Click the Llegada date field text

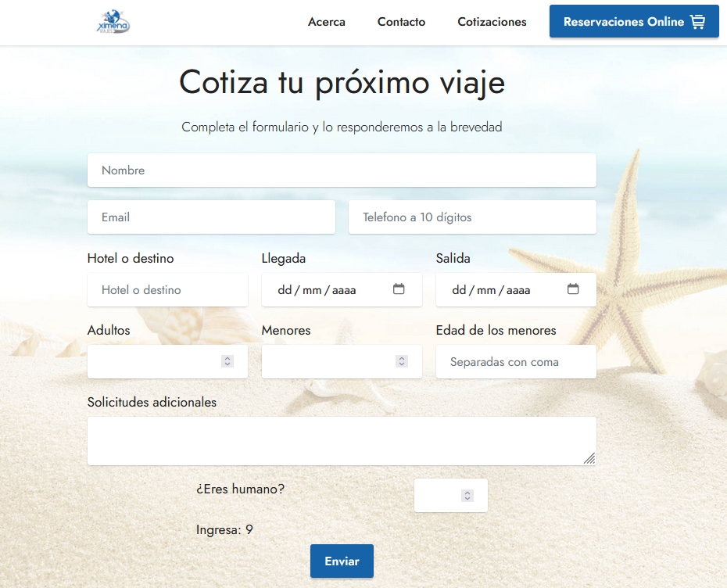click(317, 290)
